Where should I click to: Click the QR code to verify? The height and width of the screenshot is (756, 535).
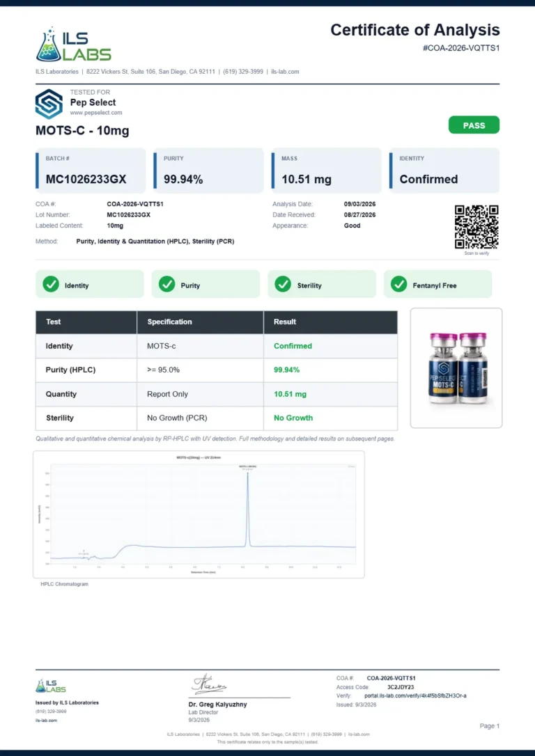476,227
